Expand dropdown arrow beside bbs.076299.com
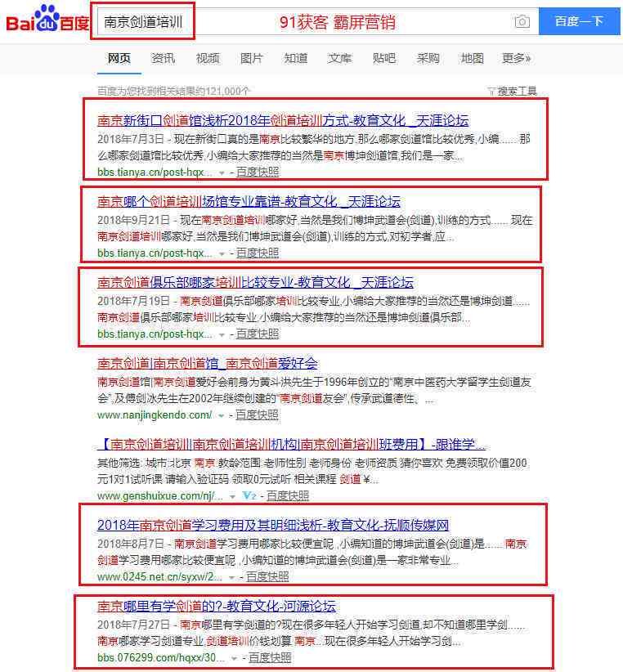The height and width of the screenshot is (672, 623). [234, 659]
